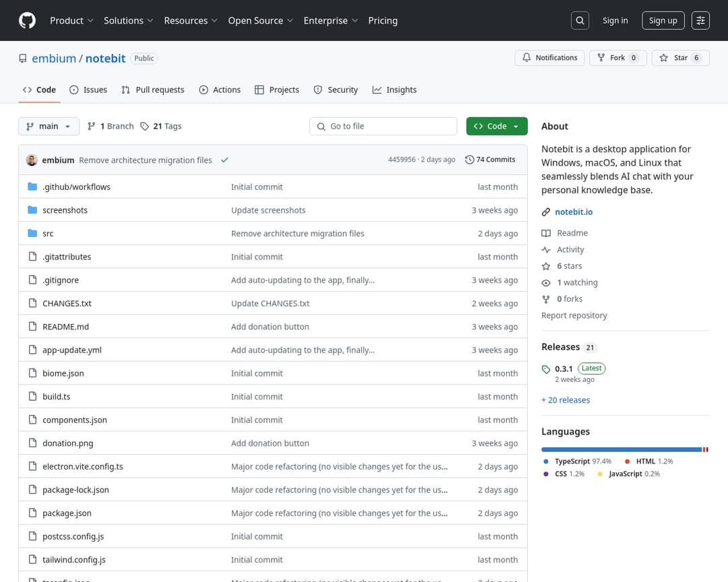Click the file icon beside package.json
This screenshot has height=582, width=728.
point(32,513)
